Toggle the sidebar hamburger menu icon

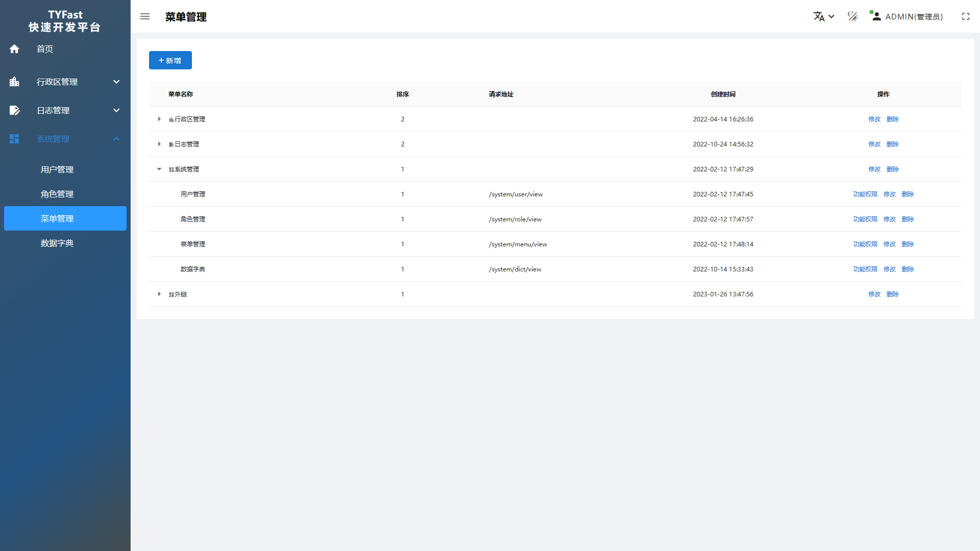(x=145, y=16)
